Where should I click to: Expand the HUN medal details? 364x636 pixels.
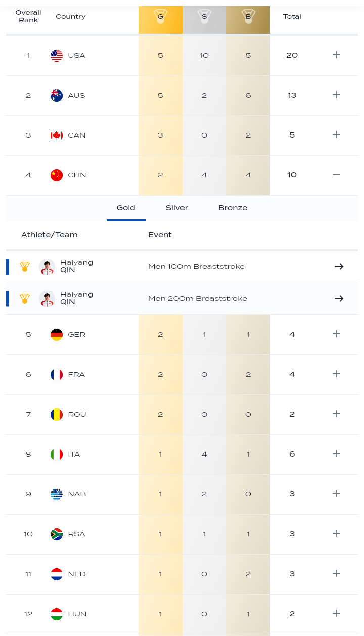(336, 614)
